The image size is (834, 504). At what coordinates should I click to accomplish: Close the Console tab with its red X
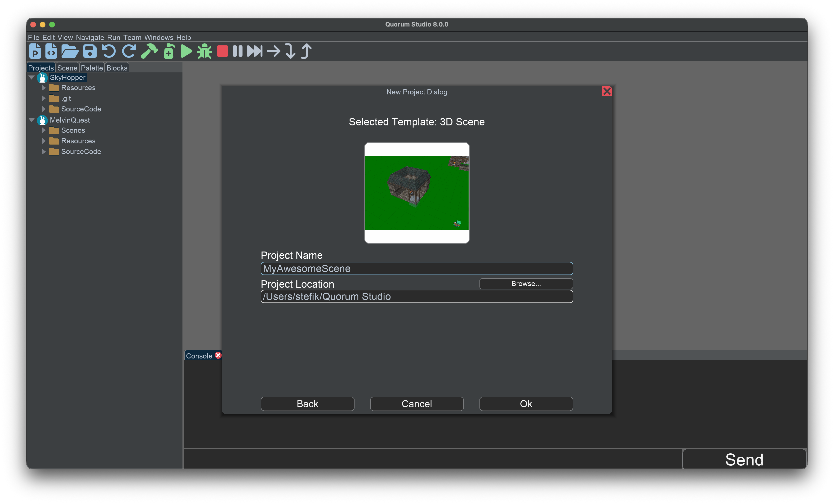218,355
